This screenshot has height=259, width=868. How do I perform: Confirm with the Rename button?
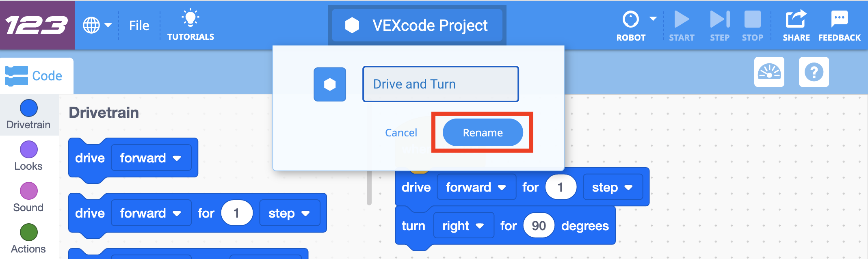483,132
